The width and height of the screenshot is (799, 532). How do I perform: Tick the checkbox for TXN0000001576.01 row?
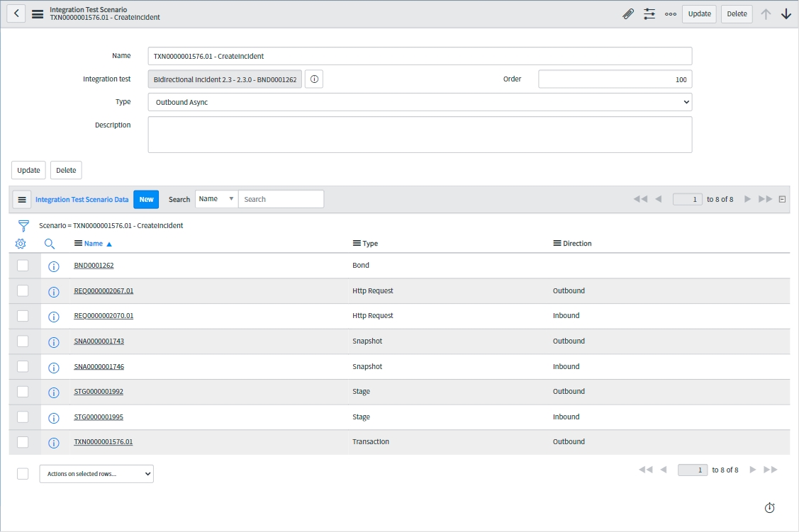point(23,442)
